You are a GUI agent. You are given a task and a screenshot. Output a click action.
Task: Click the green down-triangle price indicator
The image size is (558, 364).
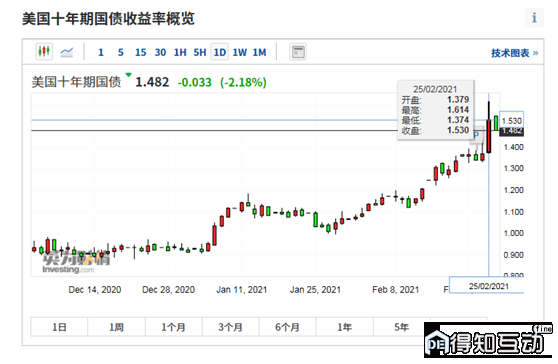click(128, 75)
